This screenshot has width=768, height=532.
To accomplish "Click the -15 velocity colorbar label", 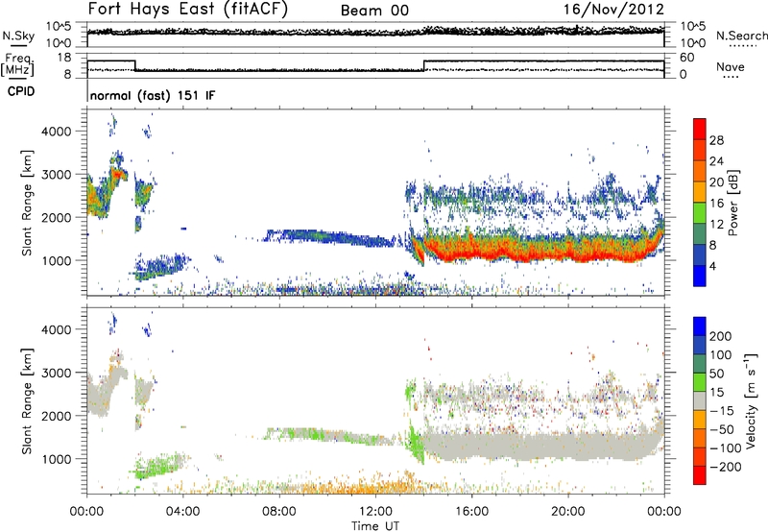I will [x=722, y=411].
